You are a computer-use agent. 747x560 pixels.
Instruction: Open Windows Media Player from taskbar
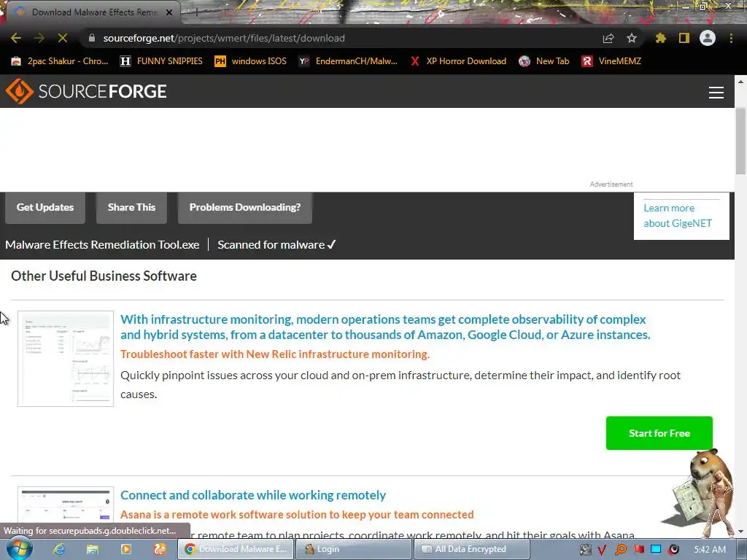126,549
